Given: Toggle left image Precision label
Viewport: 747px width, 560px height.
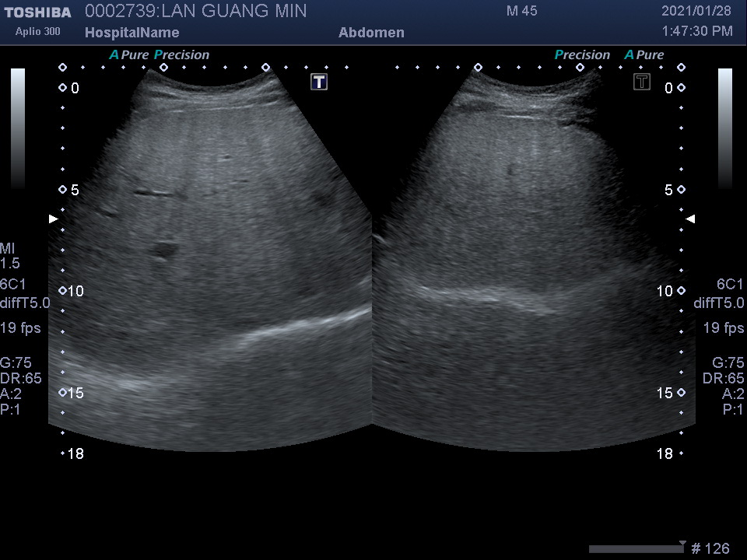Looking at the screenshot, I should tap(182, 55).
